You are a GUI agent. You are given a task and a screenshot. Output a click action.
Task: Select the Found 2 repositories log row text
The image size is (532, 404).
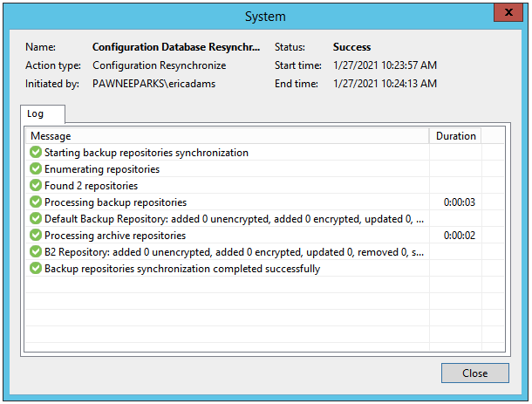tap(92, 186)
